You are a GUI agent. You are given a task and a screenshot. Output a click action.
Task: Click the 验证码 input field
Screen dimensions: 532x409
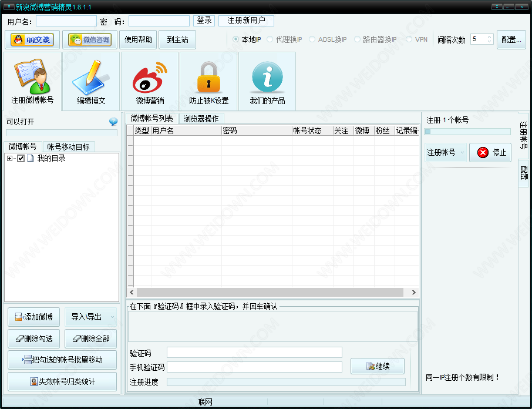(x=254, y=353)
